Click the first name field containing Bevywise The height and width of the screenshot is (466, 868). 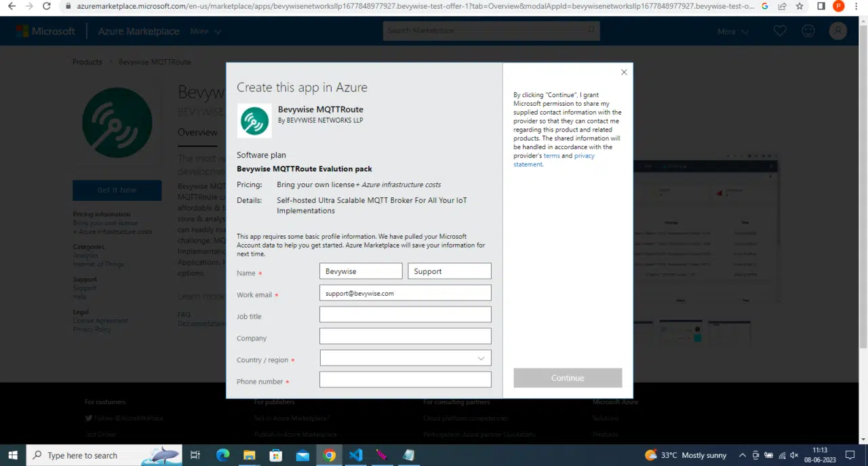(x=361, y=271)
